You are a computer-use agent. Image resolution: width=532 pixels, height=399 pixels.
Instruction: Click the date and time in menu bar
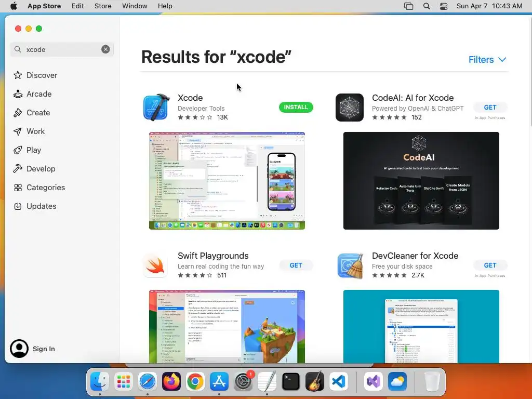pyautogui.click(x=489, y=6)
